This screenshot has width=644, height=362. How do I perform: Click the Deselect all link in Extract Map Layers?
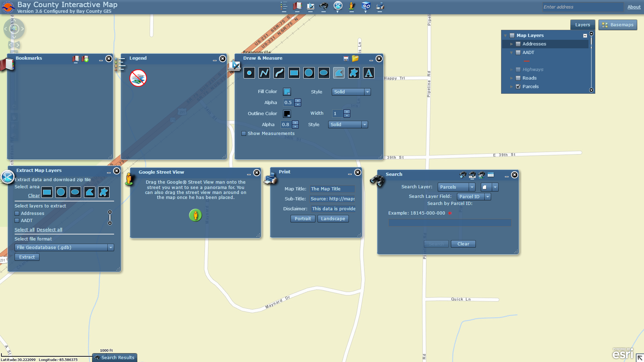tap(49, 229)
